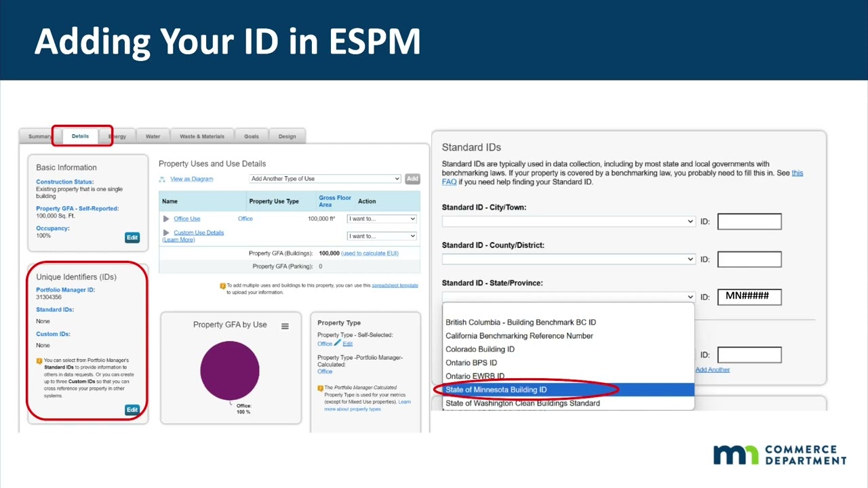The image size is (868, 488).
Task: Click the Add Another link
Action: point(713,369)
